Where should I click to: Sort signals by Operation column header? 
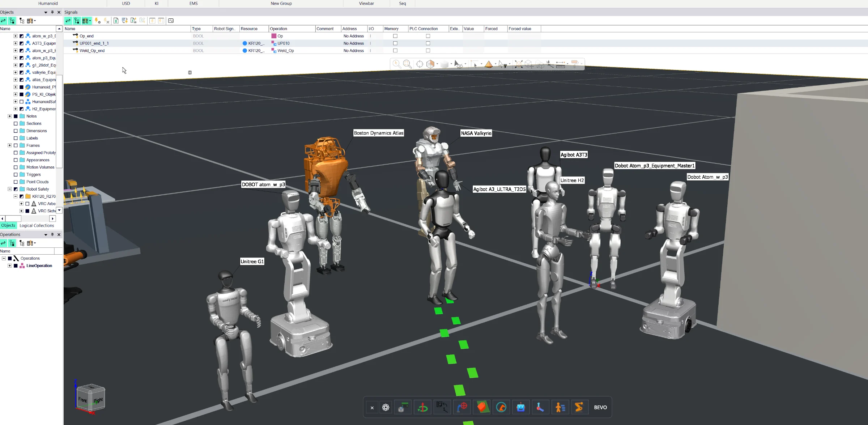(x=292, y=29)
